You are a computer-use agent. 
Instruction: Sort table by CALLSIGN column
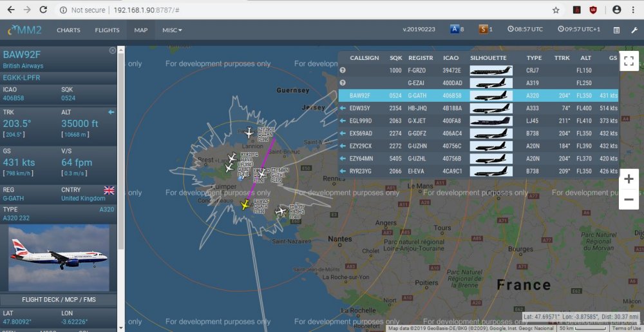(x=365, y=58)
